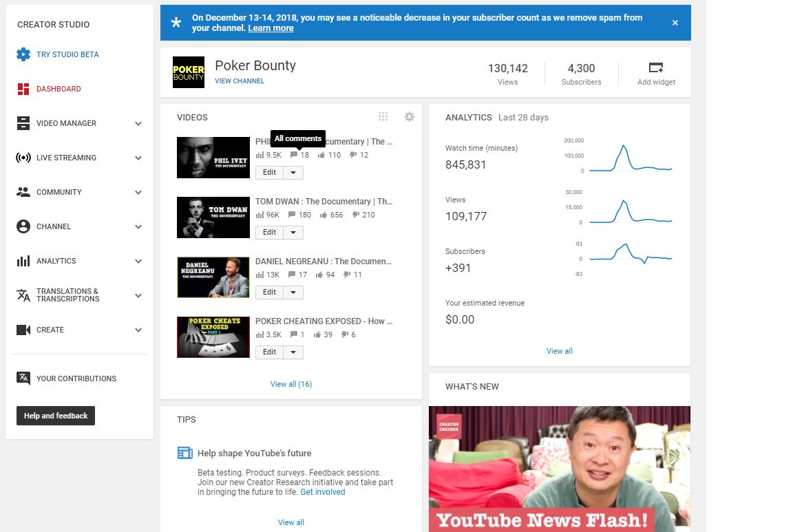Open the View Channel link

pos(240,81)
